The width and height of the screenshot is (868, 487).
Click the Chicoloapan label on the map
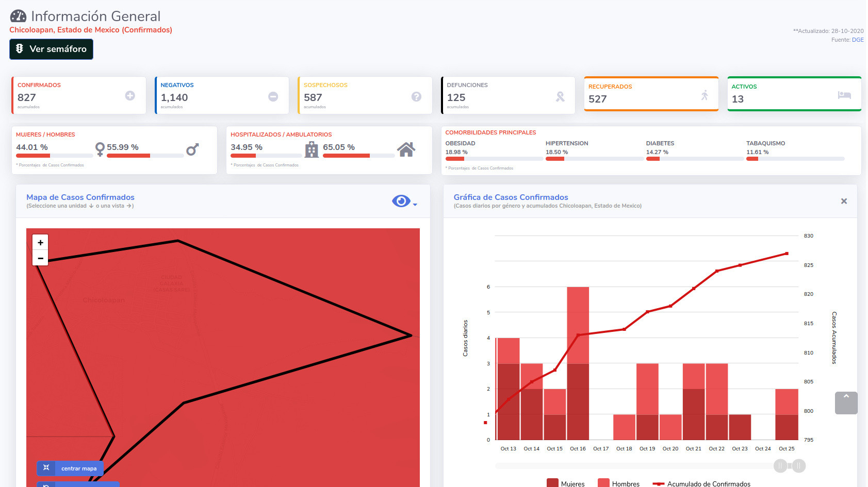(104, 300)
